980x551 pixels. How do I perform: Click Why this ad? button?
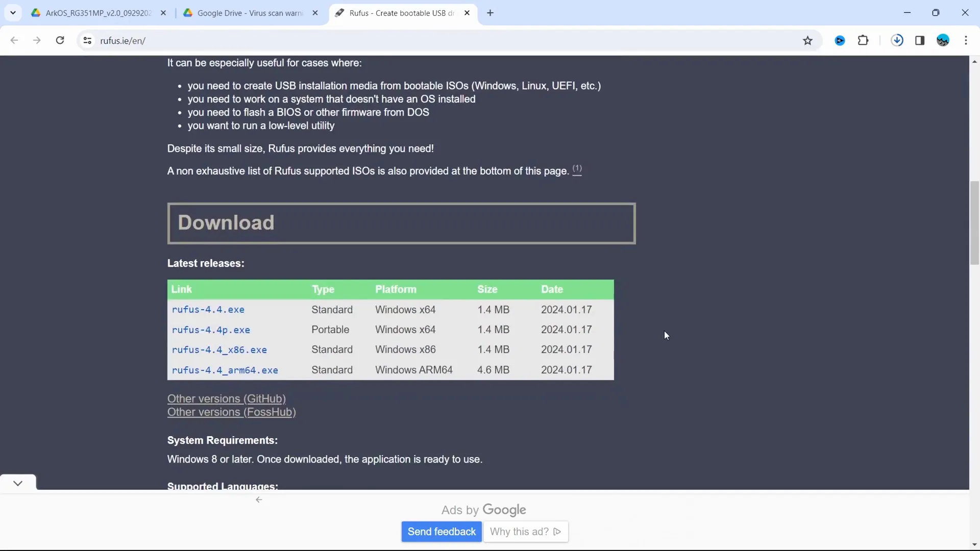tap(526, 532)
